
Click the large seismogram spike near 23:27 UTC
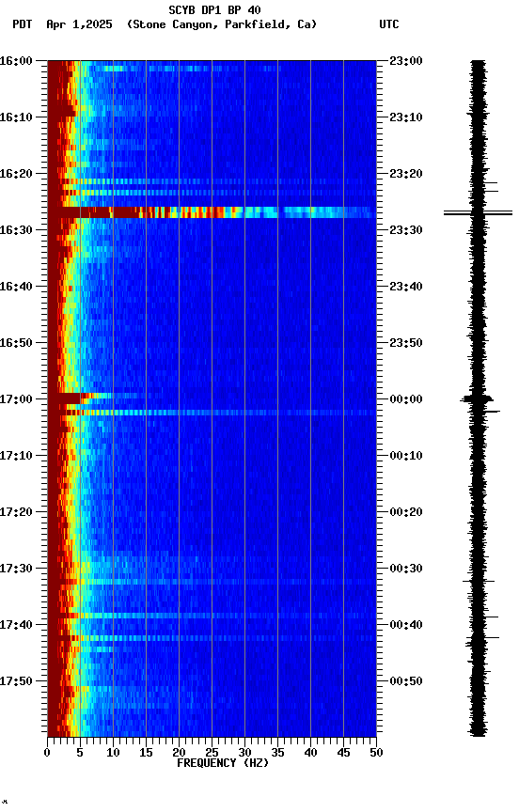pyautogui.click(x=478, y=212)
